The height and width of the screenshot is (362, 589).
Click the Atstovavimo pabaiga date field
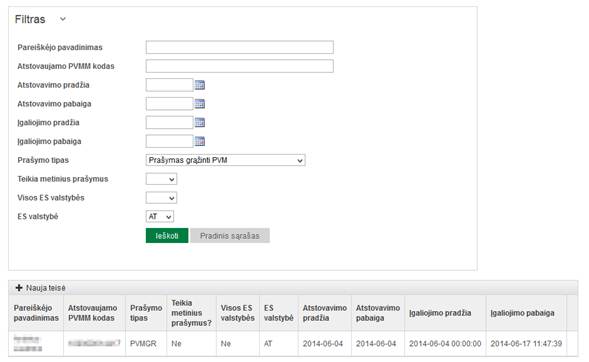169,104
